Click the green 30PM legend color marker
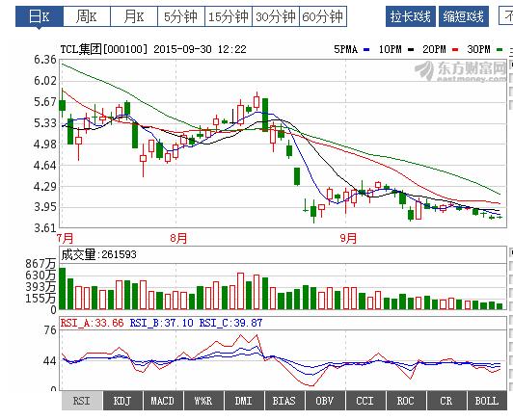 (499, 50)
